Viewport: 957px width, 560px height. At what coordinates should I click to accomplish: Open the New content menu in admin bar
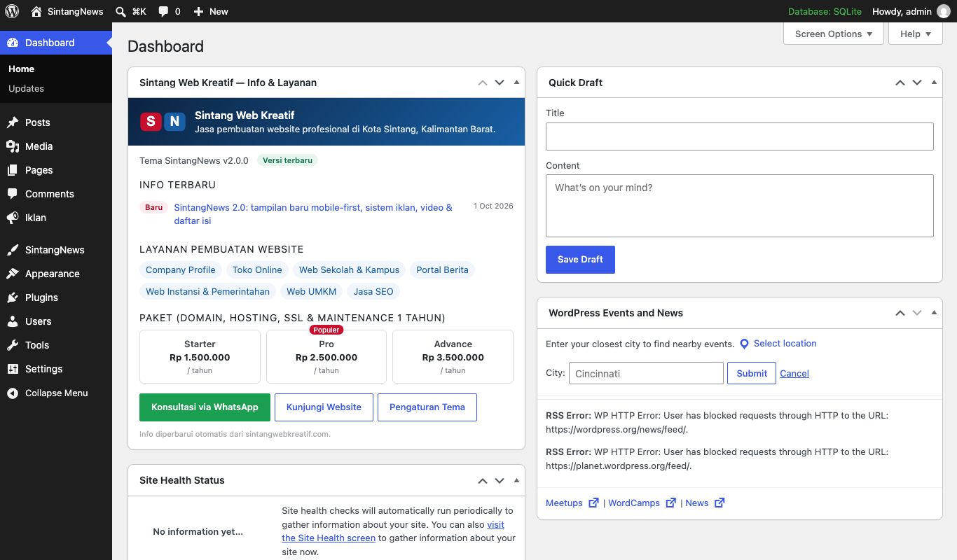pyautogui.click(x=211, y=11)
